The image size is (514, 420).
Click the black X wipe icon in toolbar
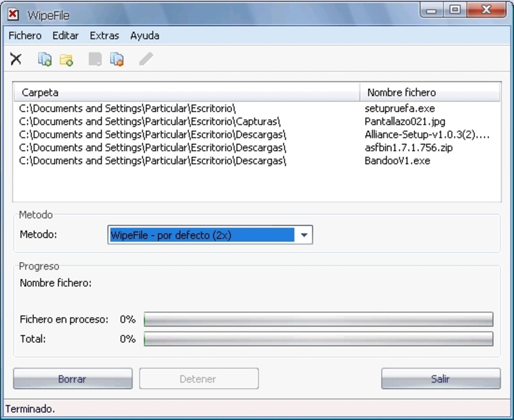[16, 59]
